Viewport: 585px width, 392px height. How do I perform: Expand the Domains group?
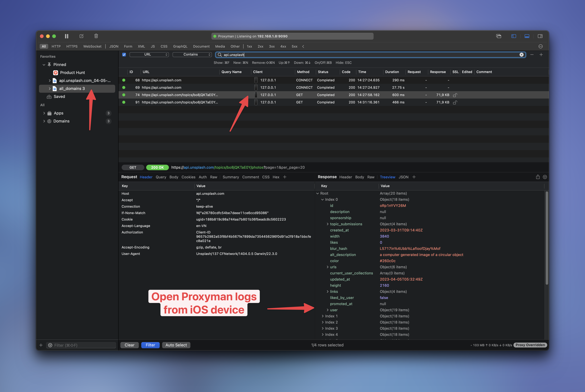coord(44,121)
